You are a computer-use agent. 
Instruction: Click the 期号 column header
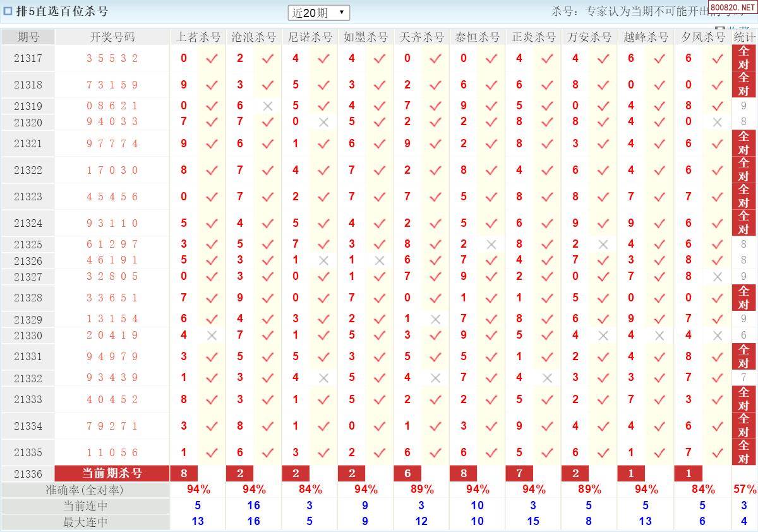(x=28, y=37)
